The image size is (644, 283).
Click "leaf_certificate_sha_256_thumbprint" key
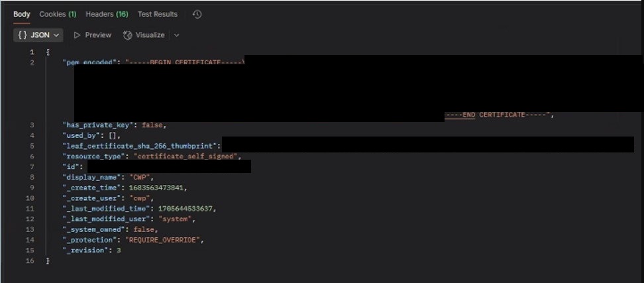coord(140,146)
